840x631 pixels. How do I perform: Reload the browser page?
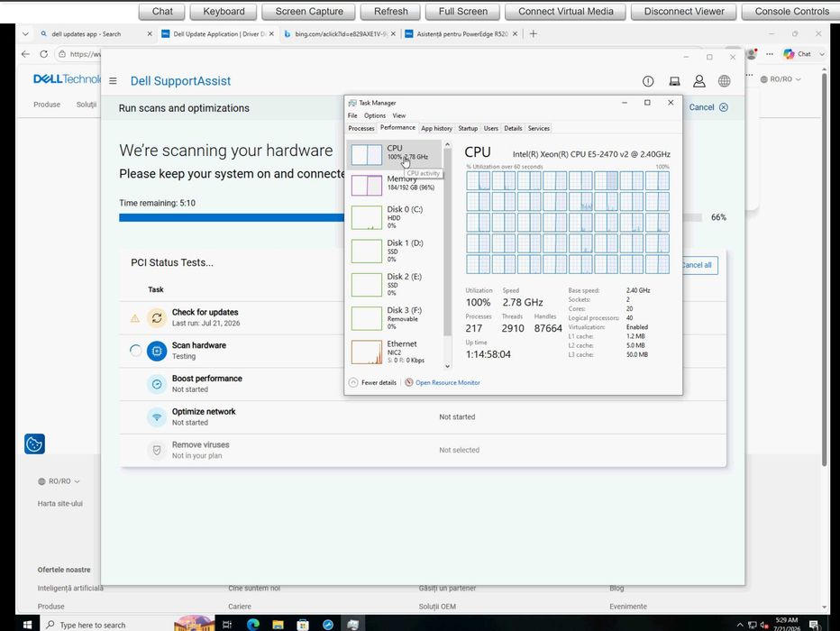click(x=44, y=54)
